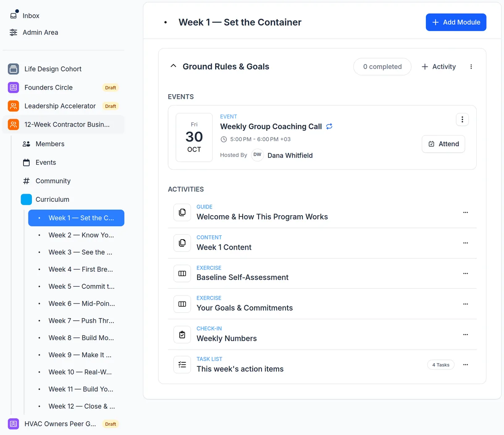Image resolution: width=504 pixels, height=435 pixels.
Task: Go to Week 11 — Build Yo... in the curriculum
Action: pyautogui.click(x=76, y=389)
